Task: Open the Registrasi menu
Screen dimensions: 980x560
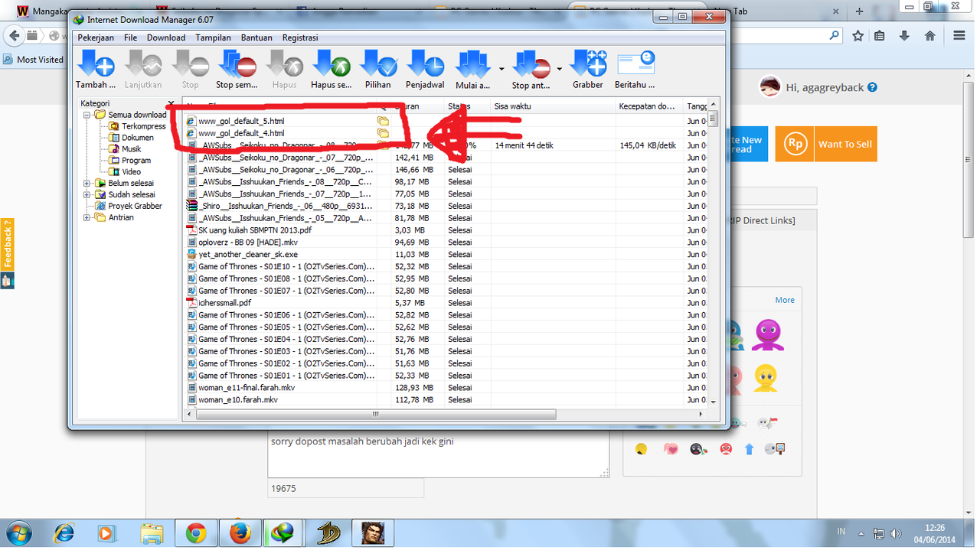Action: click(300, 37)
